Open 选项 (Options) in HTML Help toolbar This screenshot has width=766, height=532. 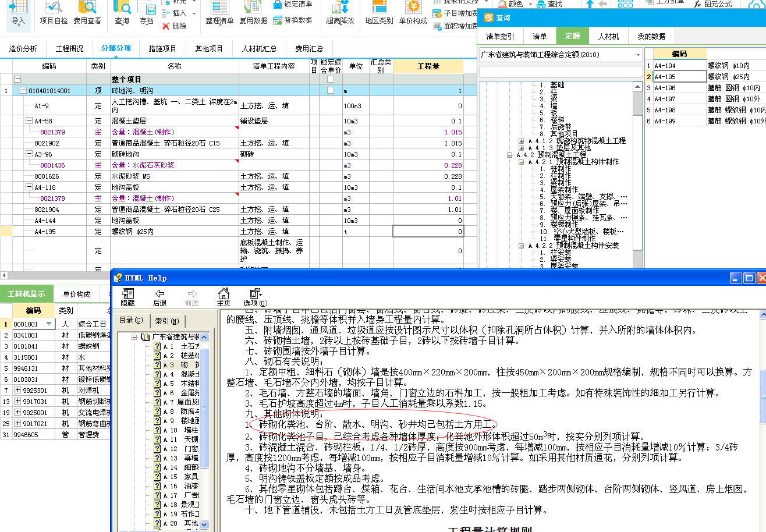pyautogui.click(x=255, y=297)
